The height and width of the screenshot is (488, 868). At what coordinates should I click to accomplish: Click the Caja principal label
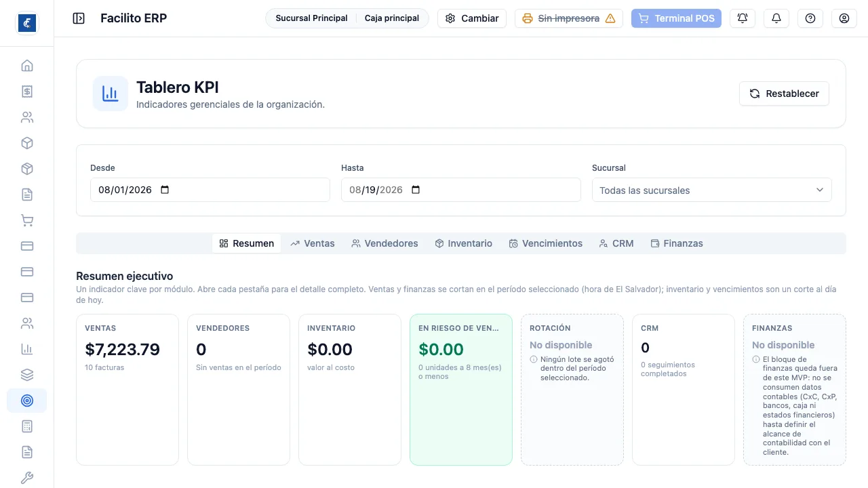392,18
